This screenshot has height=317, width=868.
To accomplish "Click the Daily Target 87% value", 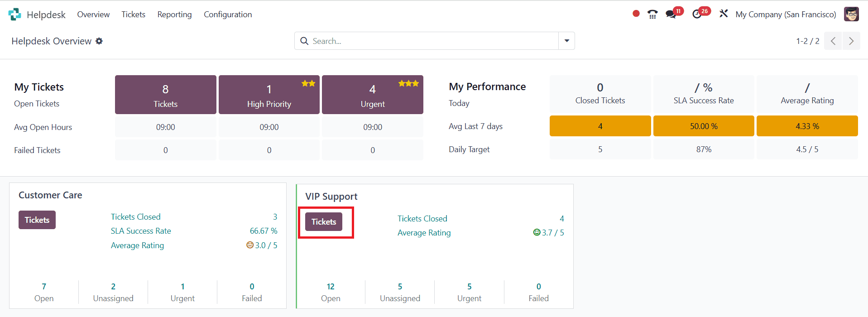I will pos(704,149).
